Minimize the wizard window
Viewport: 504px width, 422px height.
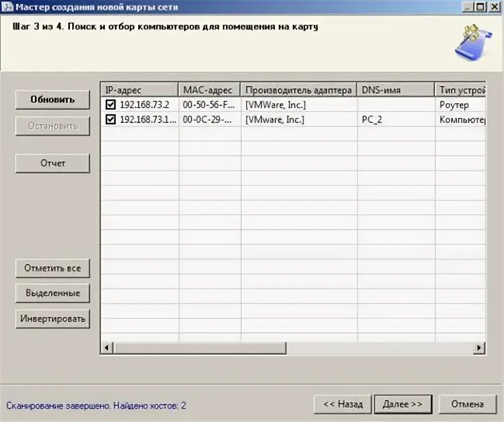[x=467, y=7]
